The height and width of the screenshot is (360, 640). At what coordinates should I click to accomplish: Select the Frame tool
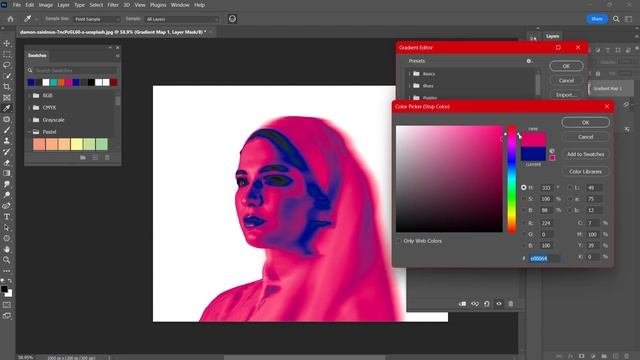7,98
